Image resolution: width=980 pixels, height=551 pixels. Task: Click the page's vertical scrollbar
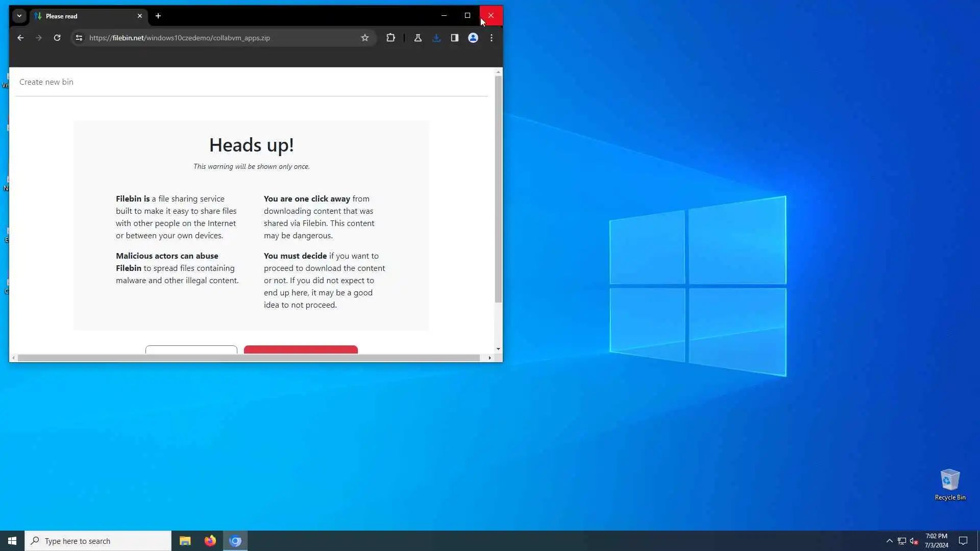click(x=498, y=189)
